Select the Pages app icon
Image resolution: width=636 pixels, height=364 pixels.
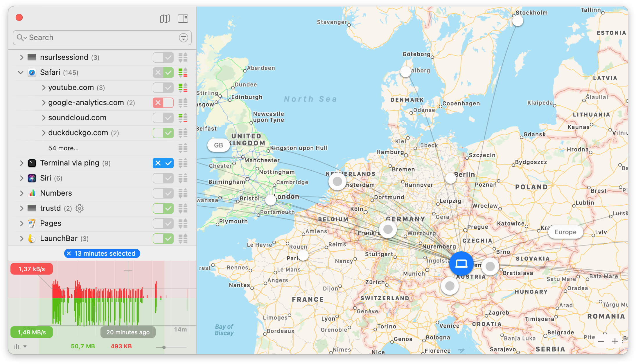click(32, 224)
